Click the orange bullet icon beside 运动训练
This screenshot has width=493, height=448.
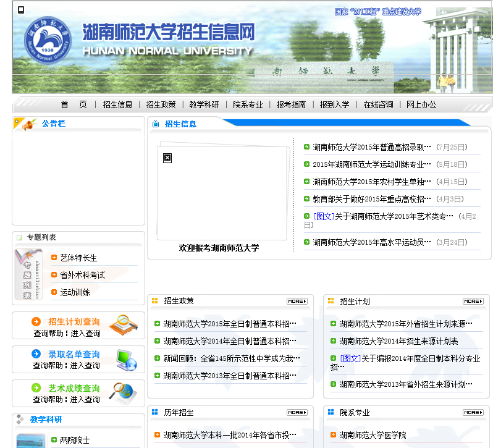coord(54,292)
